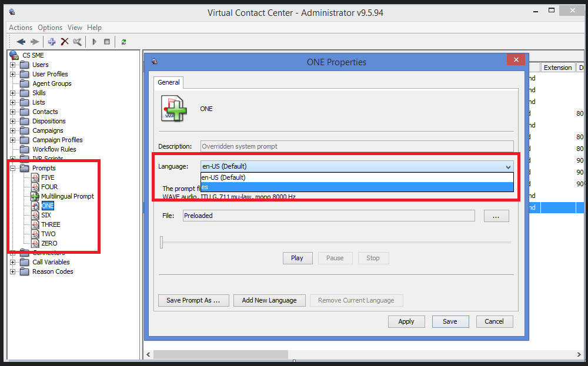Close the ONE Properties dialog
Viewport: 588px width, 366px height.
coord(516,59)
